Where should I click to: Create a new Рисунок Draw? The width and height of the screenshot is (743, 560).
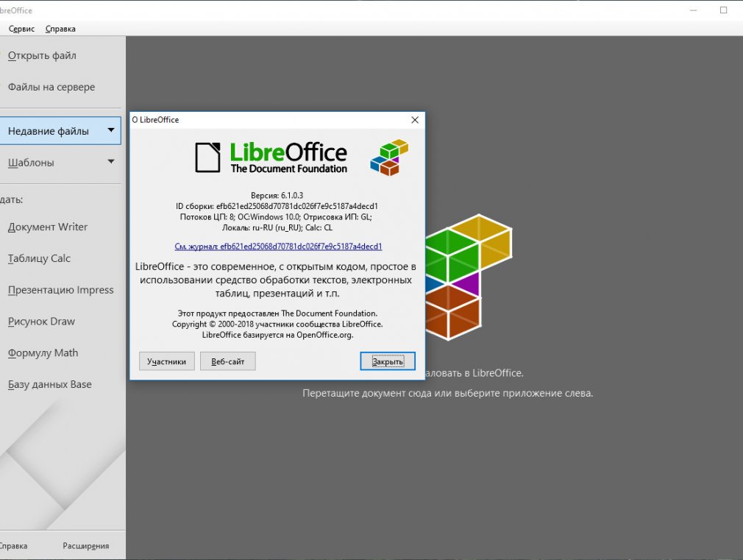point(41,322)
